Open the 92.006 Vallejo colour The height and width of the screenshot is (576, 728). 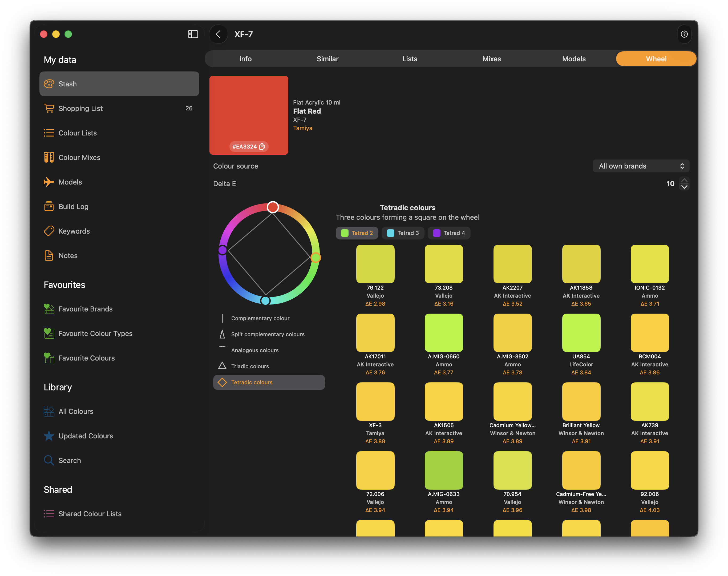coord(649,470)
